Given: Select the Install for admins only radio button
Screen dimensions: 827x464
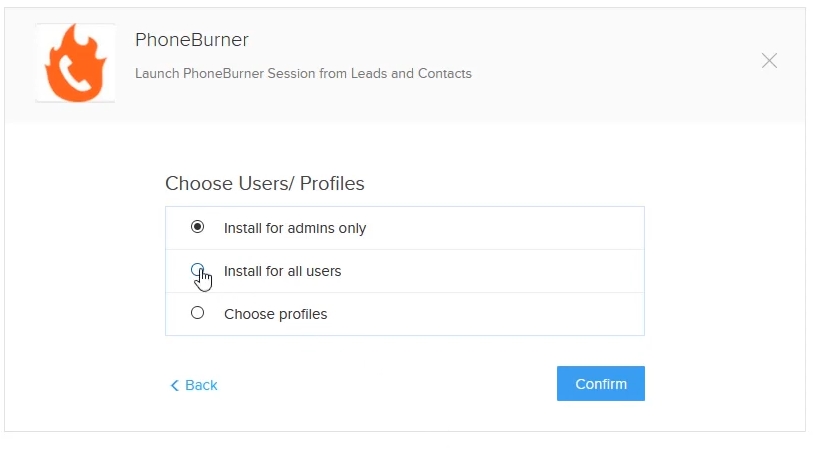Looking at the screenshot, I should 197,227.
